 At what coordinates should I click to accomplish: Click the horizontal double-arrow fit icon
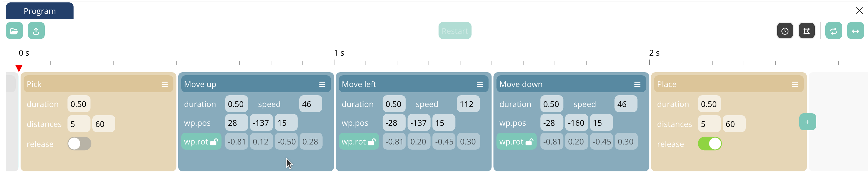855,31
